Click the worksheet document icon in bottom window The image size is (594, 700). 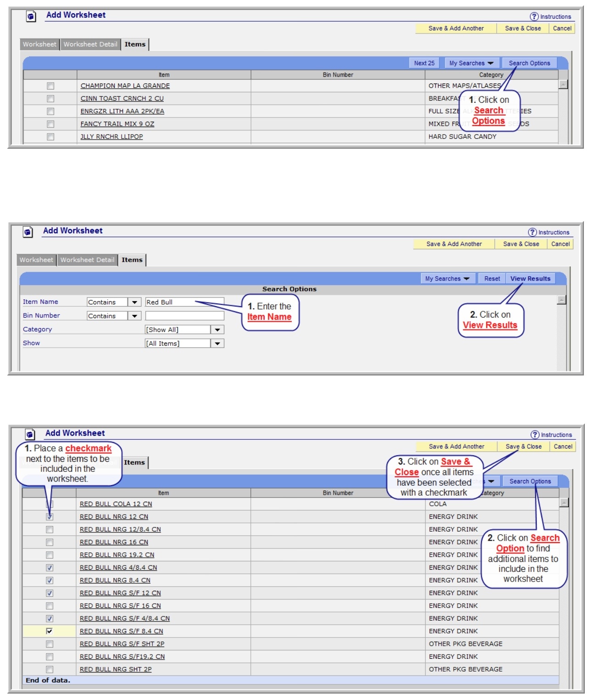pos(30,434)
